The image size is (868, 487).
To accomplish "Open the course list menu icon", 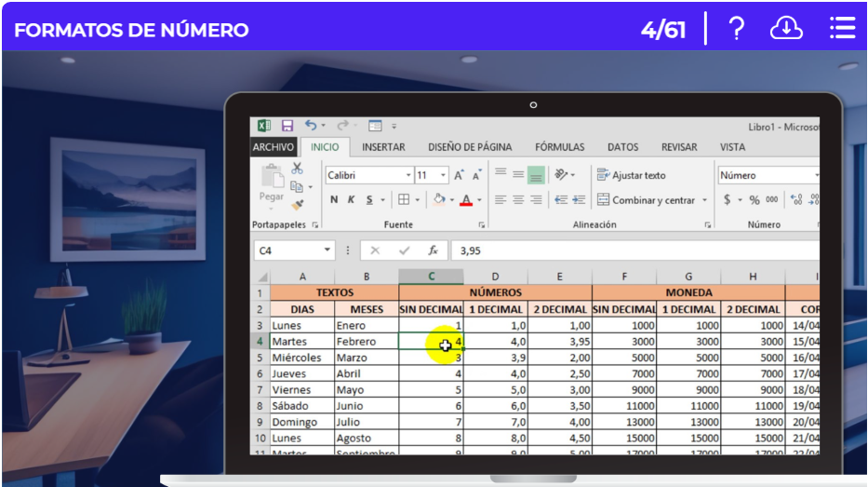I will coord(842,29).
